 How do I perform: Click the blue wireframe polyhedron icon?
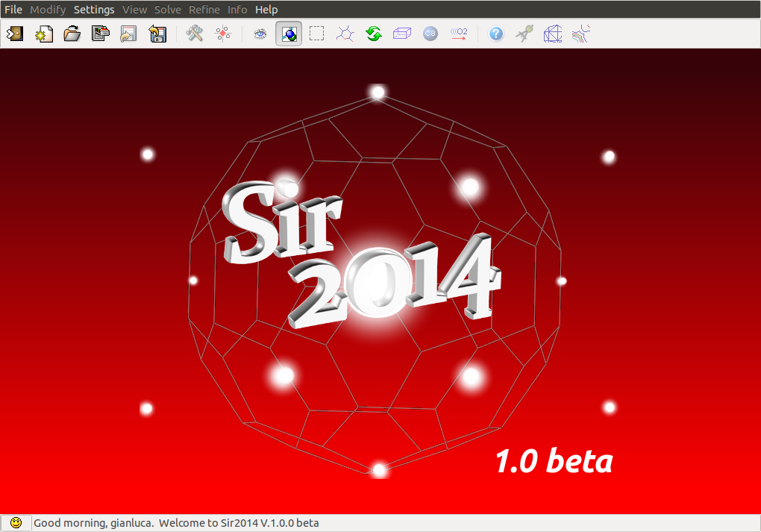[553, 34]
